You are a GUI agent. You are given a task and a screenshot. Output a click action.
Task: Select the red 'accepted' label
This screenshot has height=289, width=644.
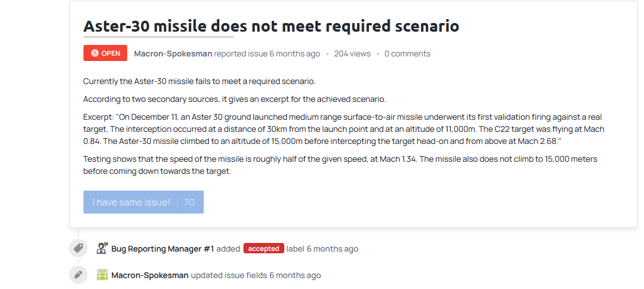click(x=264, y=249)
